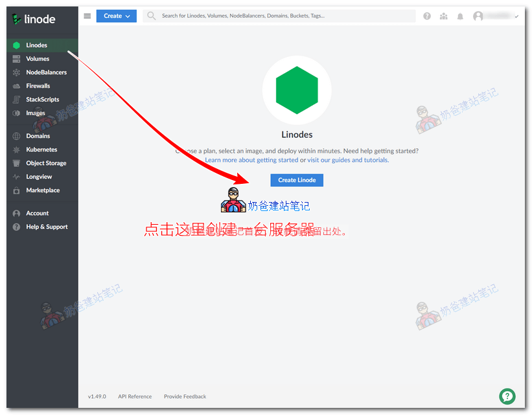Open Kubernetes in sidebar
The image size is (532, 415).
42,150
